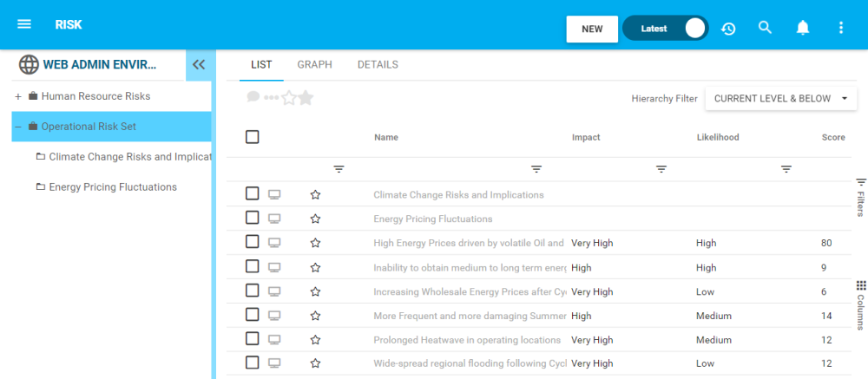868x379 pixels.
Task: Click the monitor icon on Prolonged Heatwave row
Action: [x=274, y=340]
